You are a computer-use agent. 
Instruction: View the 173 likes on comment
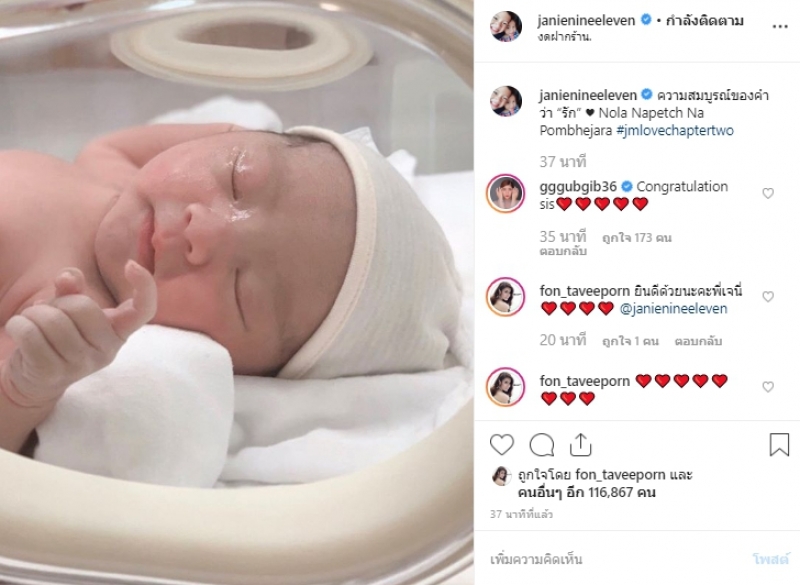637,238
